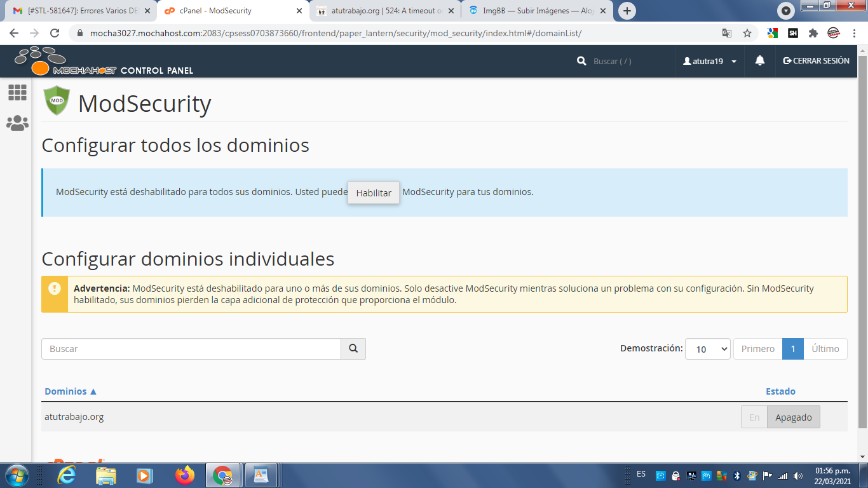The width and height of the screenshot is (868, 488).
Task: Click the Buscar domain filter field
Action: click(191, 349)
